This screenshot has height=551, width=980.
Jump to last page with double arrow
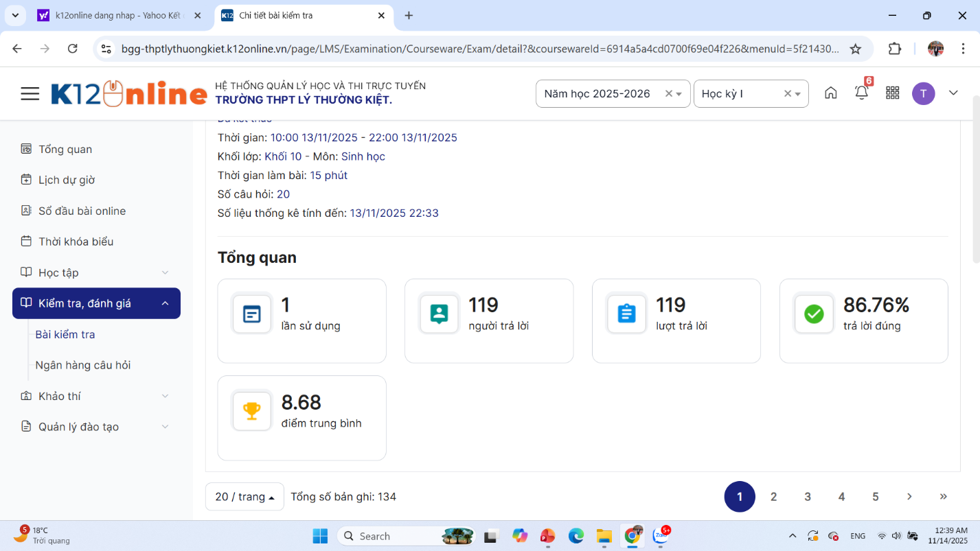(x=943, y=497)
